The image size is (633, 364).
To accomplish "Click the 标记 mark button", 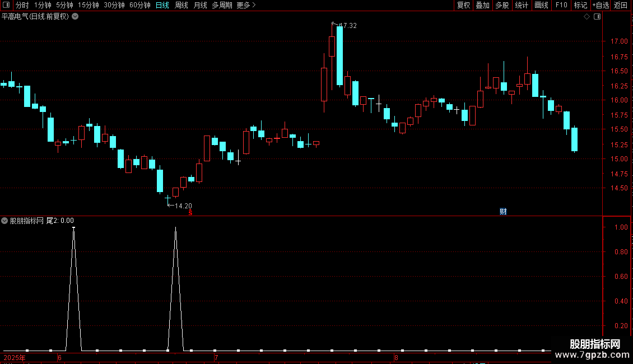I will click(x=580, y=5).
